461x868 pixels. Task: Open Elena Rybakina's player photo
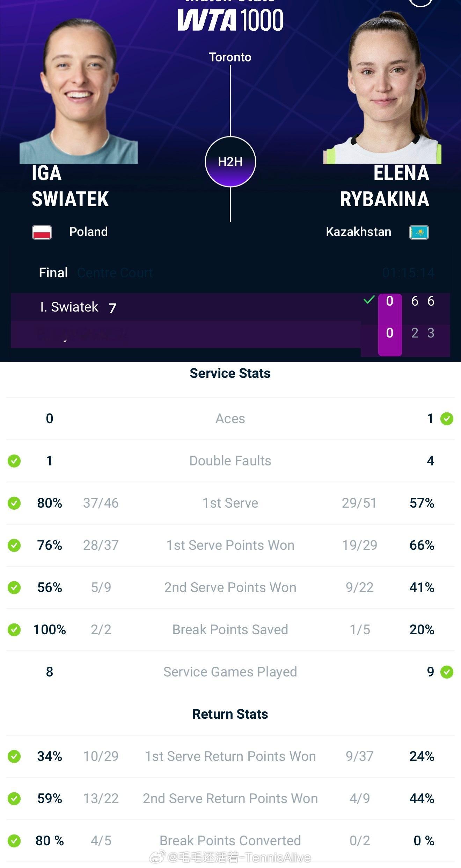click(382, 87)
